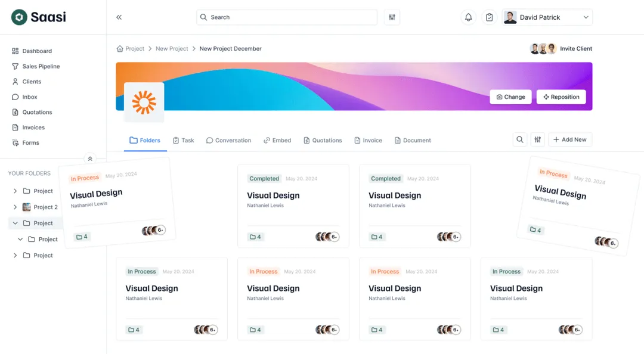
Task: Click the Change cover button
Action: tap(510, 97)
